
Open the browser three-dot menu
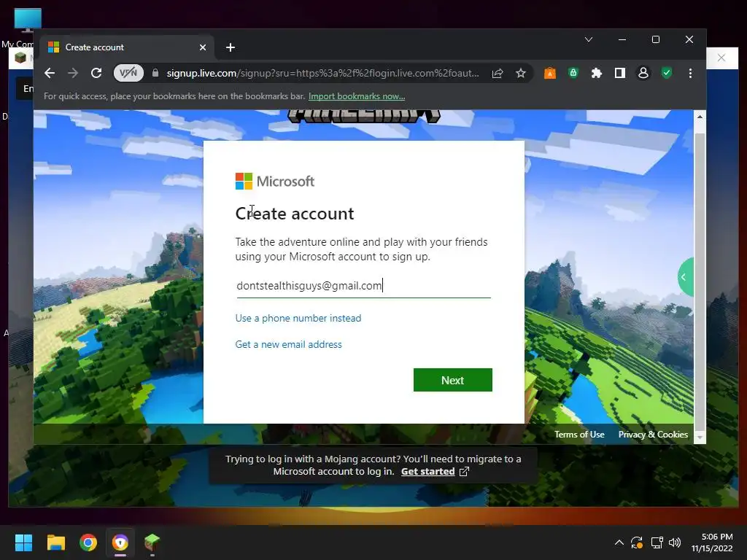tap(690, 73)
